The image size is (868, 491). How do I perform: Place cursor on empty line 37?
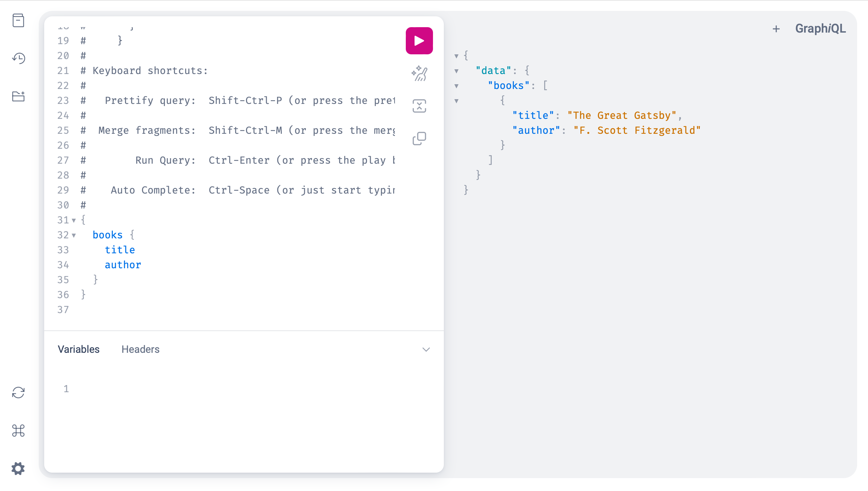click(238, 310)
